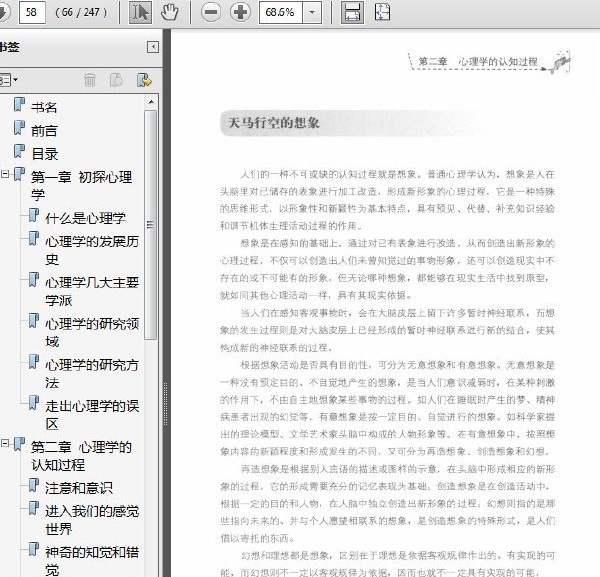Viewport: 600px width, 577px height.
Task: Click the bookmarks panel scrollbar thumb
Action: 151,225
